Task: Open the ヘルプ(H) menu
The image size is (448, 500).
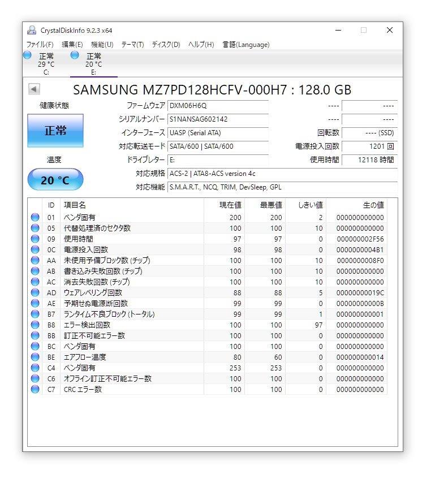Action: [x=201, y=44]
